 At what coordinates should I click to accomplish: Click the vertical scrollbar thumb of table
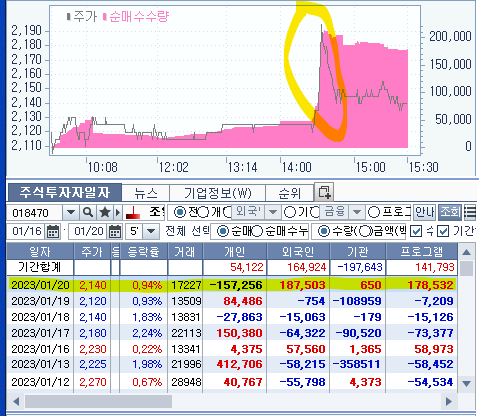point(466,268)
